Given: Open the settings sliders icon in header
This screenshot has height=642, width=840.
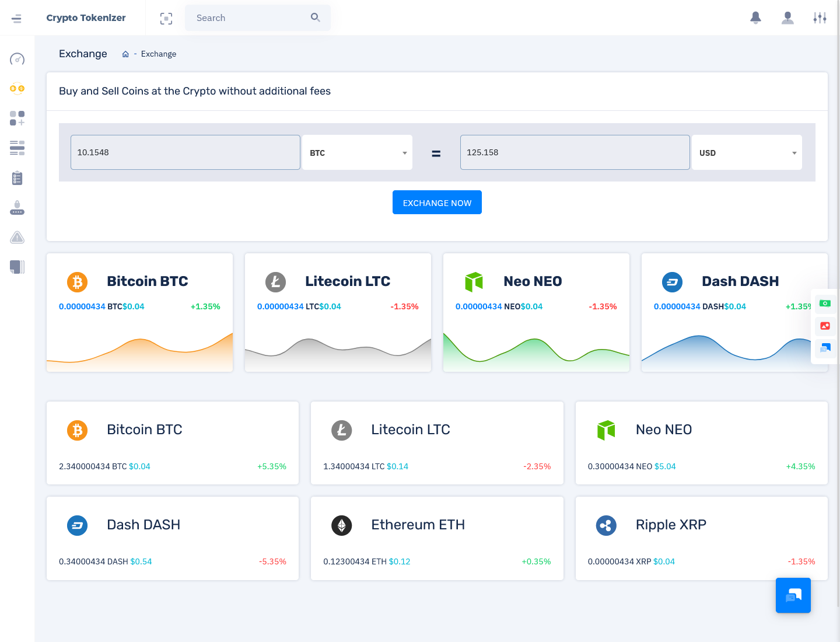Looking at the screenshot, I should [x=820, y=18].
